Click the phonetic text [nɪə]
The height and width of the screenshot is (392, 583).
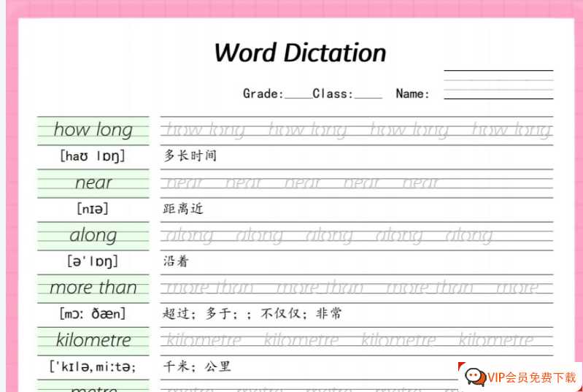(x=93, y=209)
